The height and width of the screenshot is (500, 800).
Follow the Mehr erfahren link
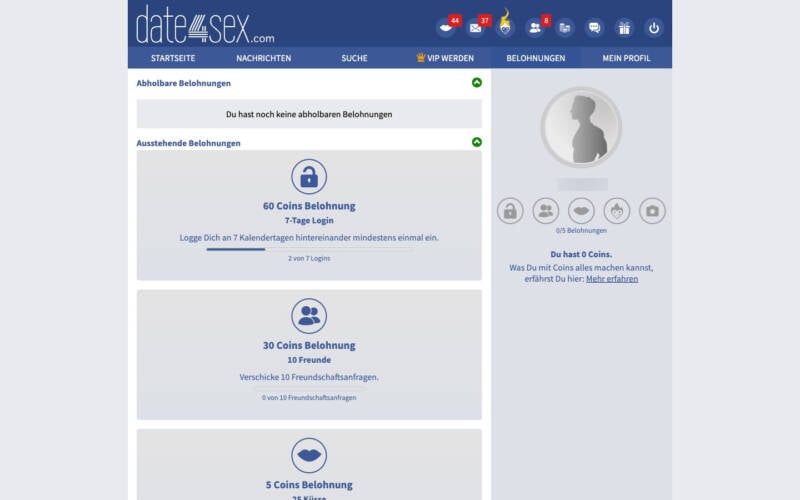(x=612, y=279)
